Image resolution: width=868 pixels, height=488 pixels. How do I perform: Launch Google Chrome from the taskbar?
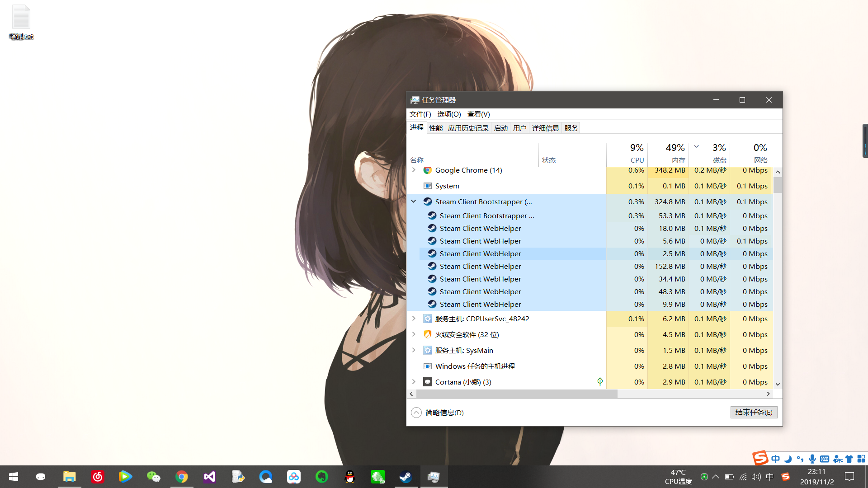pos(182,476)
